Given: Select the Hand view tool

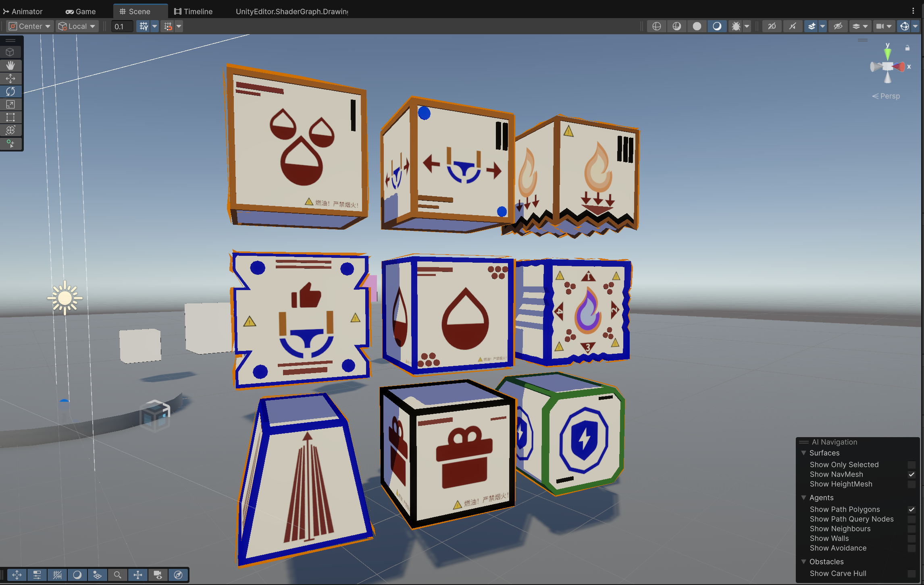Looking at the screenshot, I should [x=10, y=65].
